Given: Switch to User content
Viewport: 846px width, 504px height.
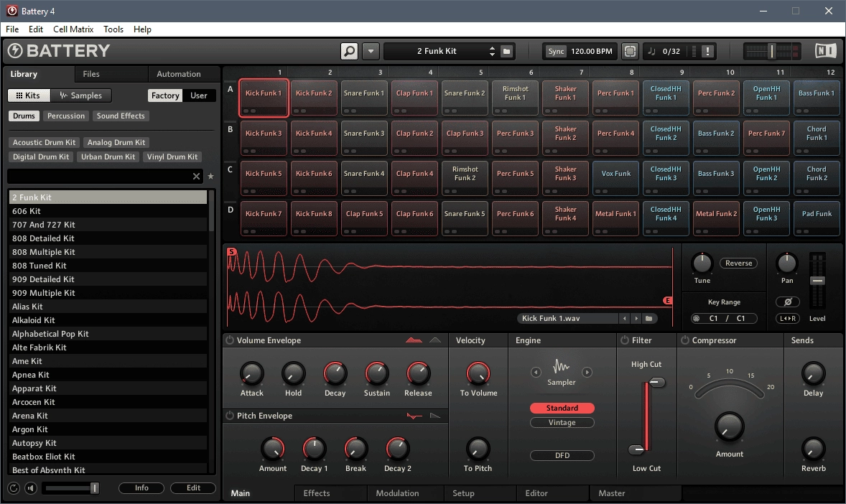Looking at the screenshot, I should [198, 95].
